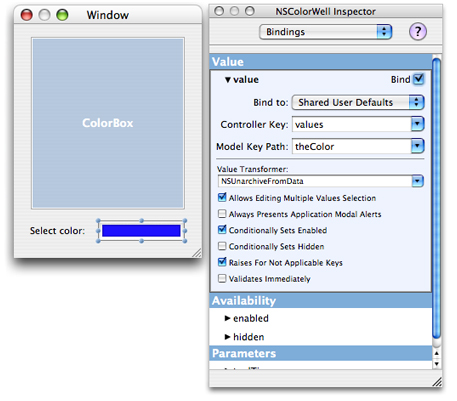This screenshot has width=457, height=401.
Task: Expand the hidden binding
Action: coord(228,337)
